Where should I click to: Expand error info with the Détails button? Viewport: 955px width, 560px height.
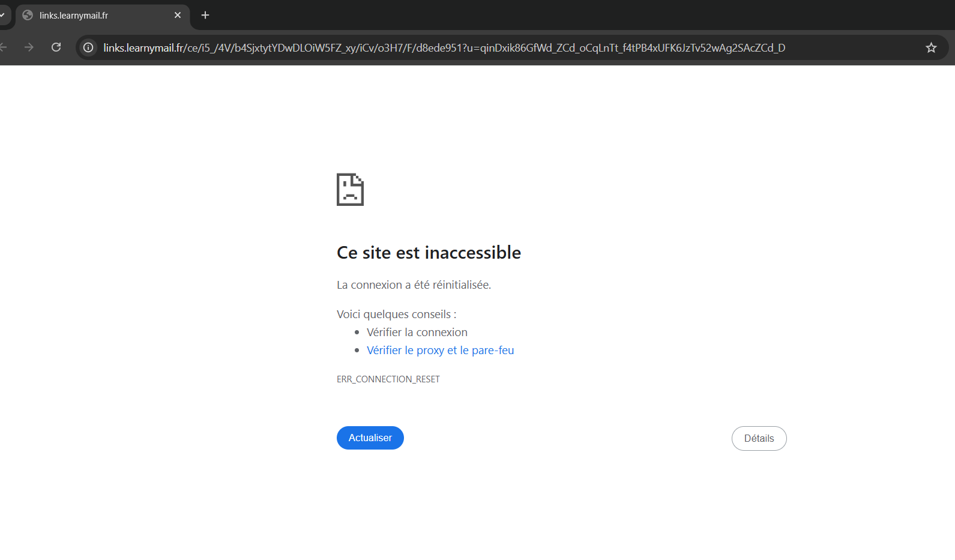coord(759,438)
